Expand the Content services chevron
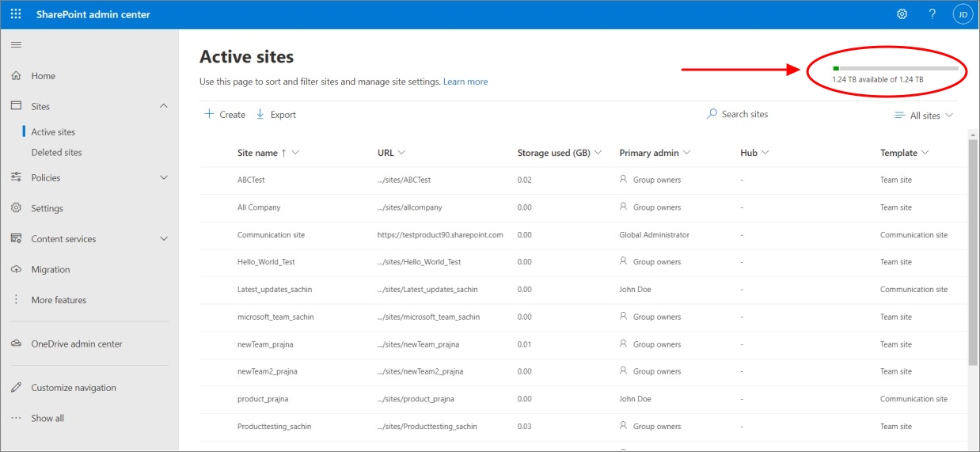 click(x=164, y=238)
